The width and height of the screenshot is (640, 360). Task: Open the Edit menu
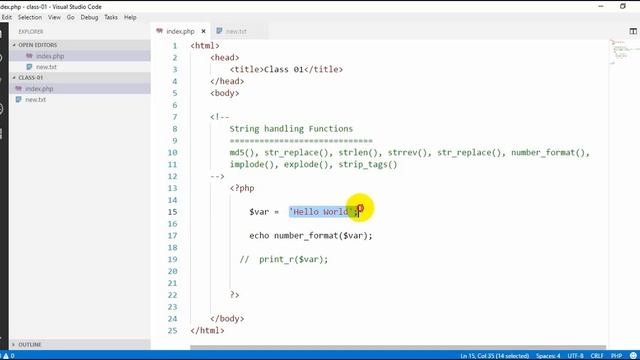(x=7, y=17)
